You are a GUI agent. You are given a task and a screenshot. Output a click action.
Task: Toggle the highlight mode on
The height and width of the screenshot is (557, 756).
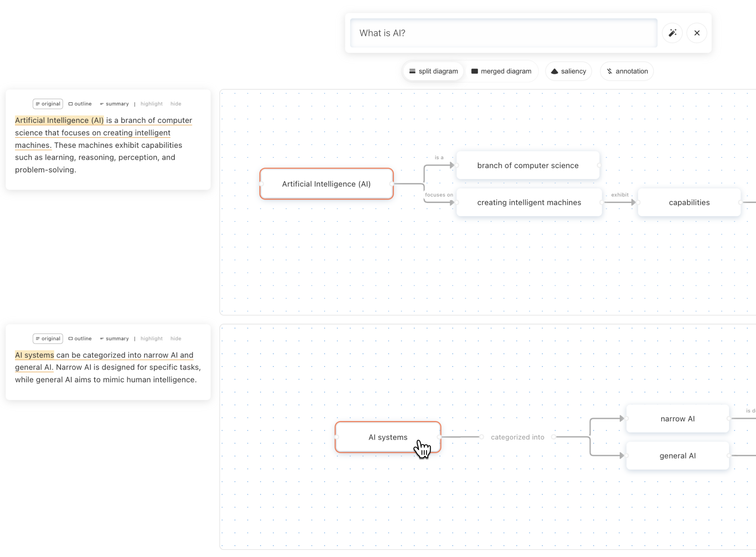coord(151,103)
